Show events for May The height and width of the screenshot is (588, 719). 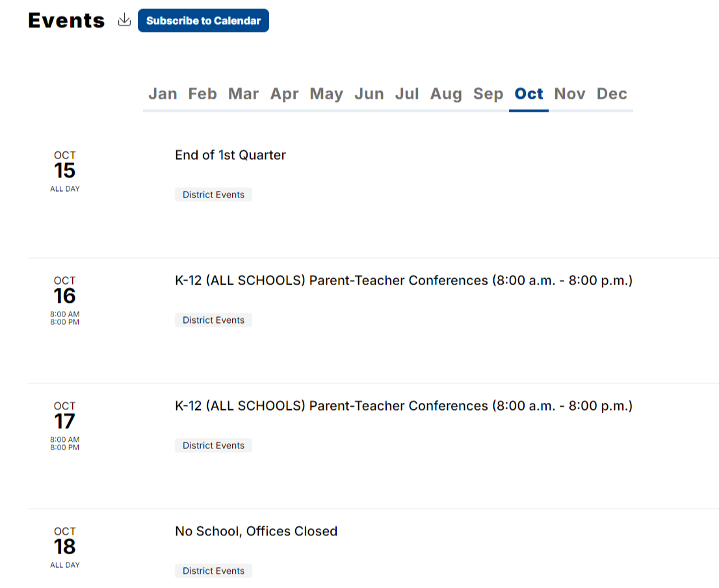tap(326, 94)
